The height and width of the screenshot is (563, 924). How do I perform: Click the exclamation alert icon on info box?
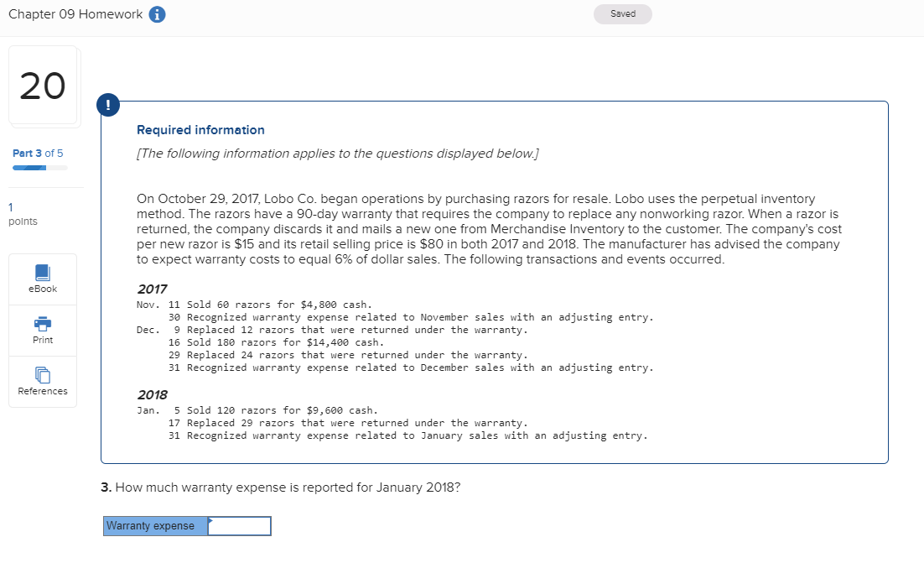pos(108,105)
